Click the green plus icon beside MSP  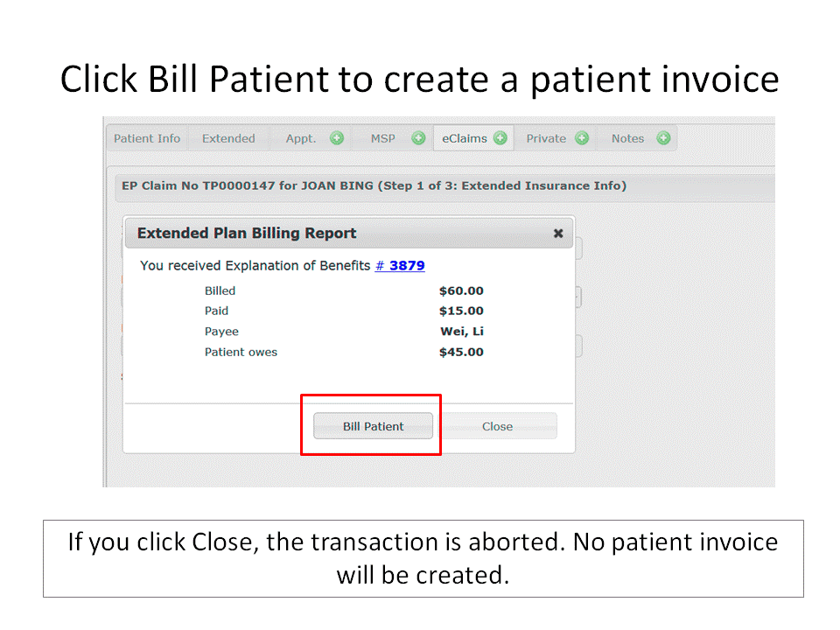coord(418,138)
